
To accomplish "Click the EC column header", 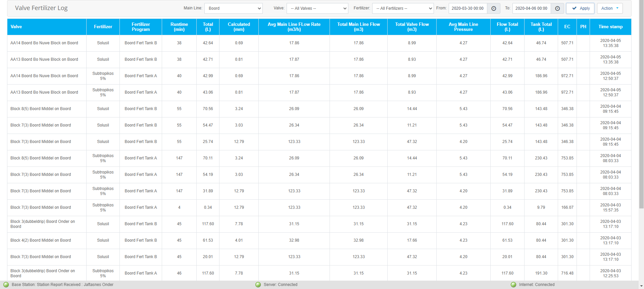I will 567,27.
